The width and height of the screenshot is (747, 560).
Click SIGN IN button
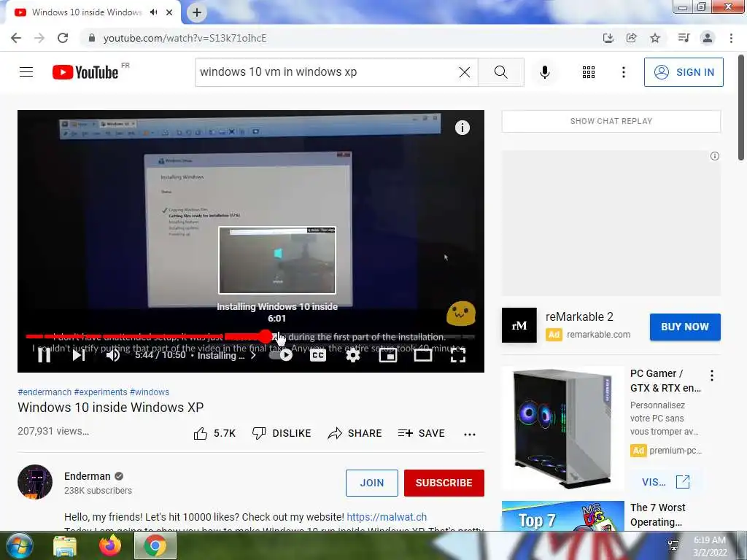684,72
